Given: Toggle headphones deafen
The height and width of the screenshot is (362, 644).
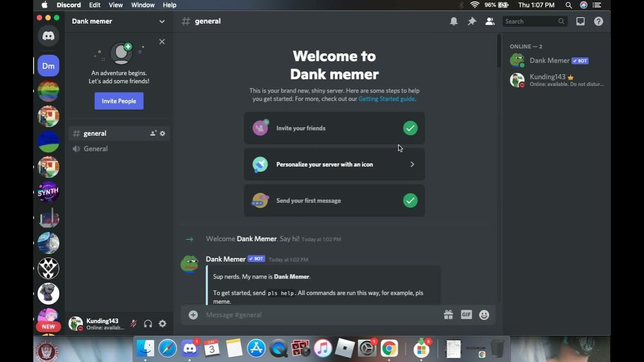Looking at the screenshot, I should click(148, 324).
